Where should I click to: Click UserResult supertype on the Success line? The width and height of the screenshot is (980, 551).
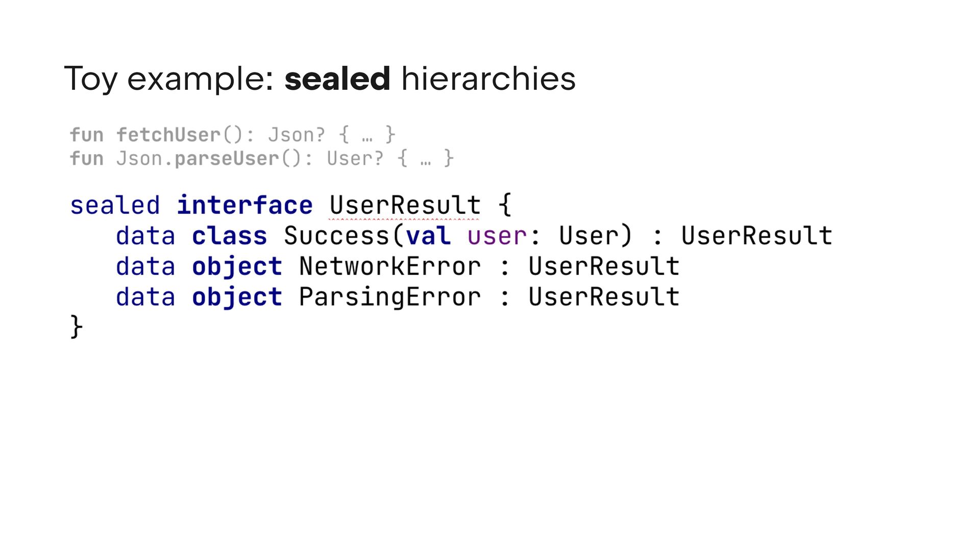pyautogui.click(x=757, y=236)
